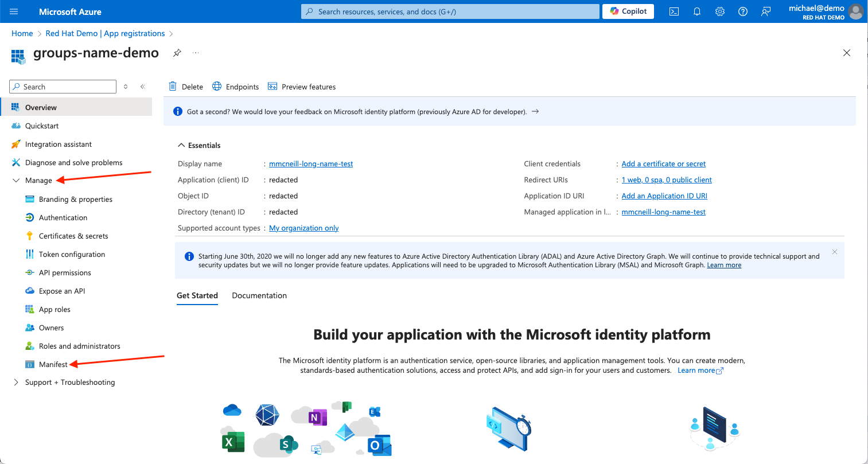Delete the app registration
The image size is (868, 464).
click(185, 86)
